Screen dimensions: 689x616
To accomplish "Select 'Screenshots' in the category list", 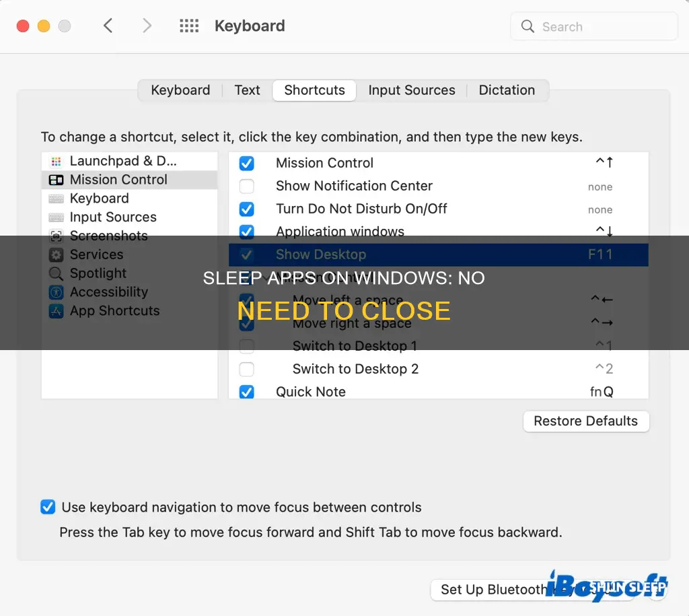I will pos(129,236).
